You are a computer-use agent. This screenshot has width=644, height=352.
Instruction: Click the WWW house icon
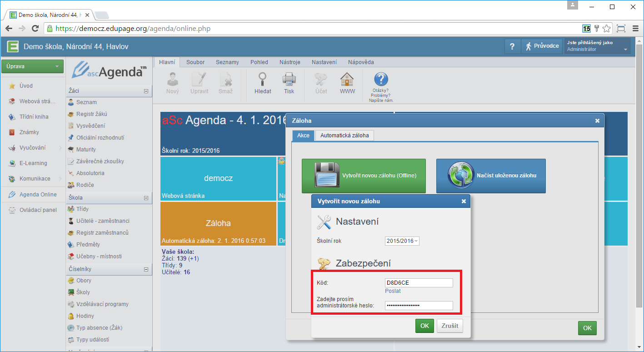(x=347, y=79)
